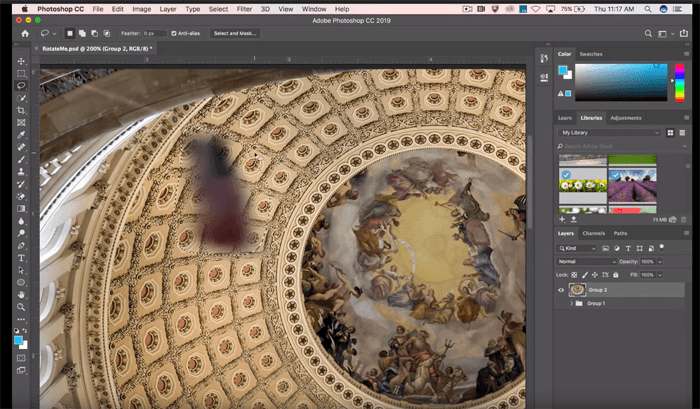Expand the Group 1 folder
Image resolution: width=700 pixels, height=409 pixels.
pos(571,304)
